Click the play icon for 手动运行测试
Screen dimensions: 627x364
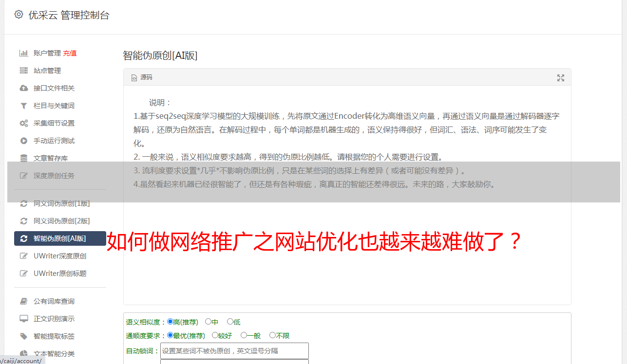[x=23, y=141]
